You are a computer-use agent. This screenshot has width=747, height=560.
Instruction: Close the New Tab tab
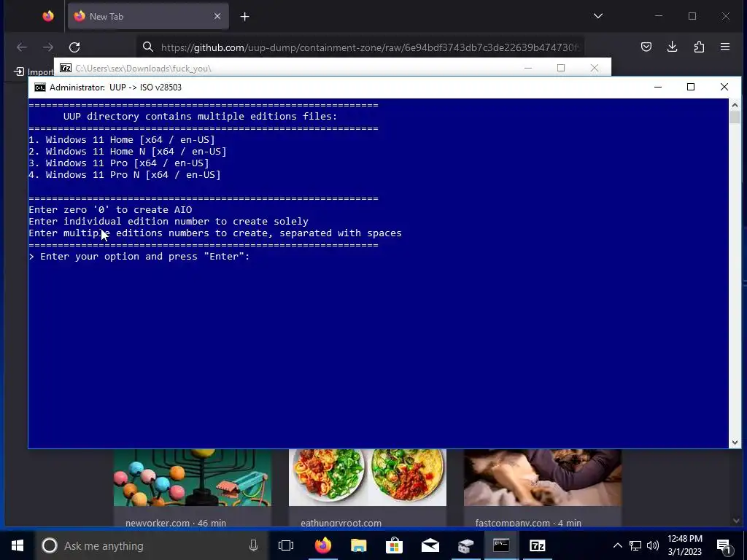(x=217, y=16)
